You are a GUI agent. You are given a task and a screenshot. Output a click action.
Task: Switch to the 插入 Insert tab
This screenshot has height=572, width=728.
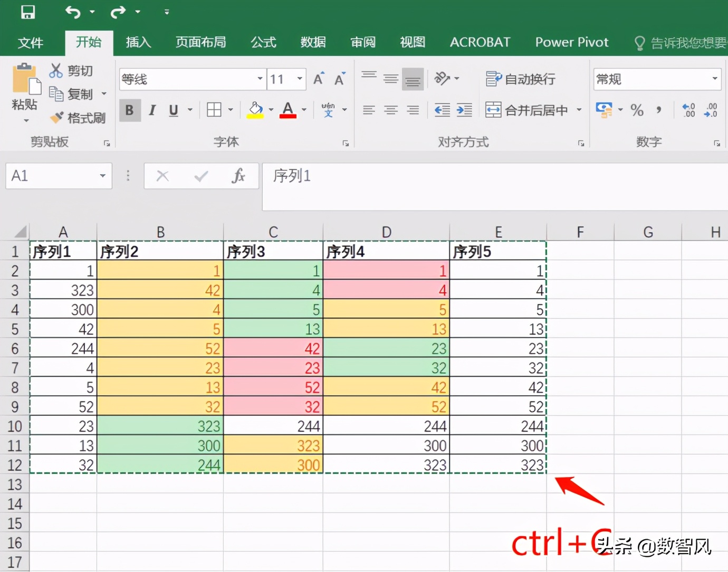coord(138,42)
